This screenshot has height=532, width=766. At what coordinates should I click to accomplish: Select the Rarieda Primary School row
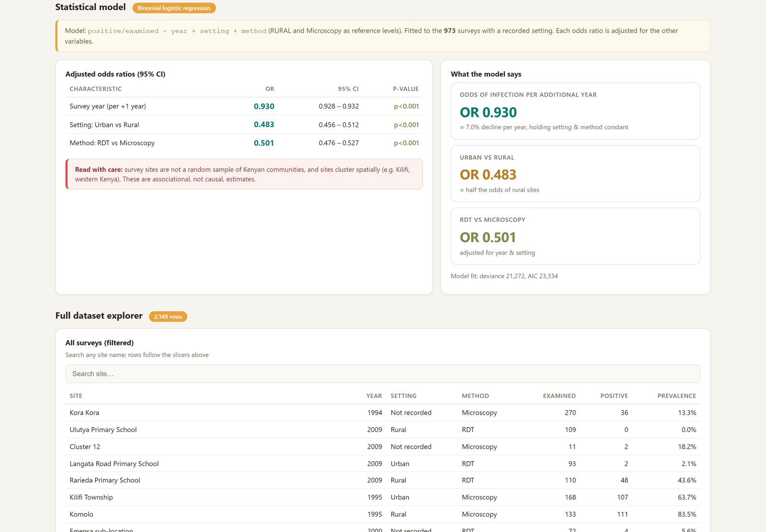point(383,480)
